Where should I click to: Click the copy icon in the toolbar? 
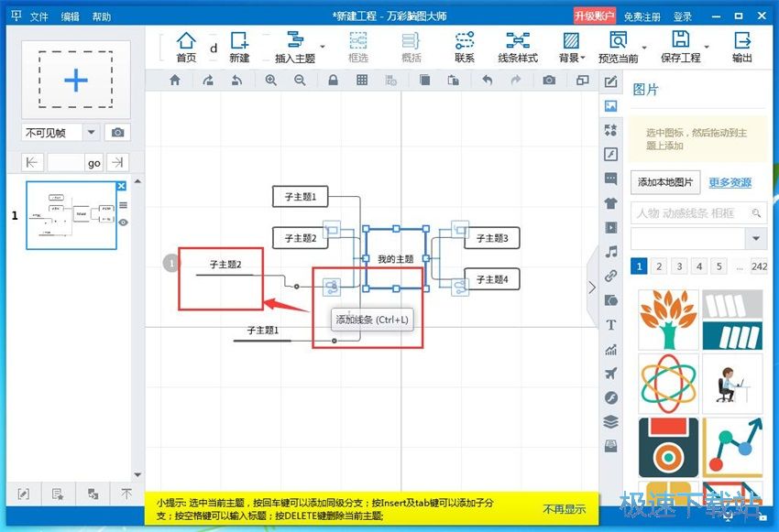tap(424, 80)
